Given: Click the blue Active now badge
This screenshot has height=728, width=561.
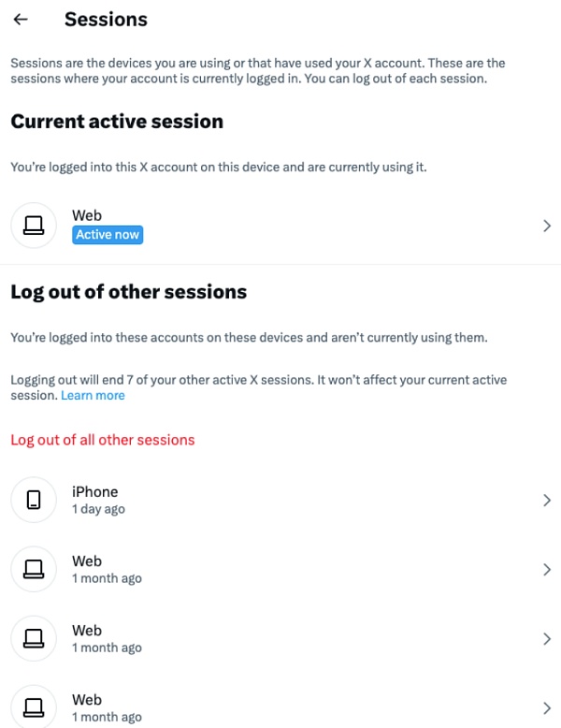Looking at the screenshot, I should point(108,235).
